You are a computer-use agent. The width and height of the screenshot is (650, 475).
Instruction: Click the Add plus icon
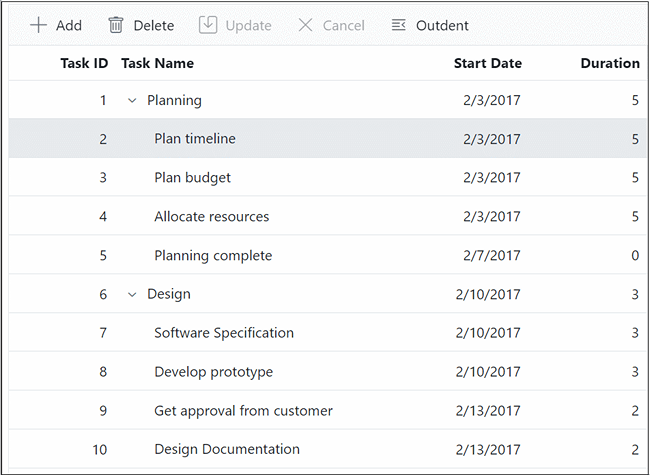[39, 25]
